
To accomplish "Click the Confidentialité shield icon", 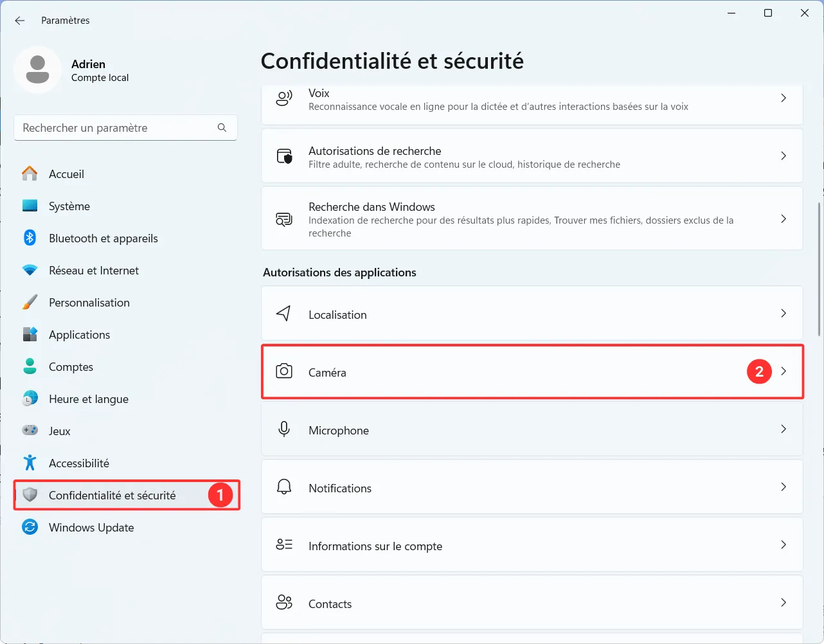I will [x=30, y=495].
